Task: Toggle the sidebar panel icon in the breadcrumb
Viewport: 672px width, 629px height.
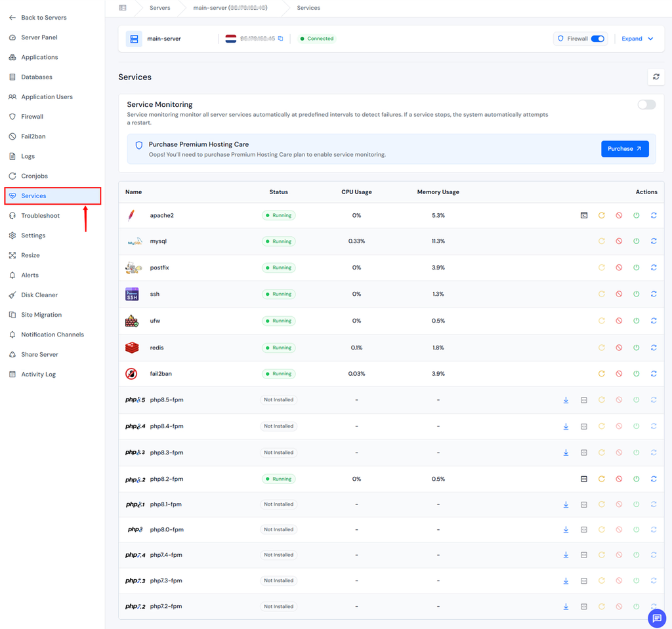Action: tap(123, 8)
